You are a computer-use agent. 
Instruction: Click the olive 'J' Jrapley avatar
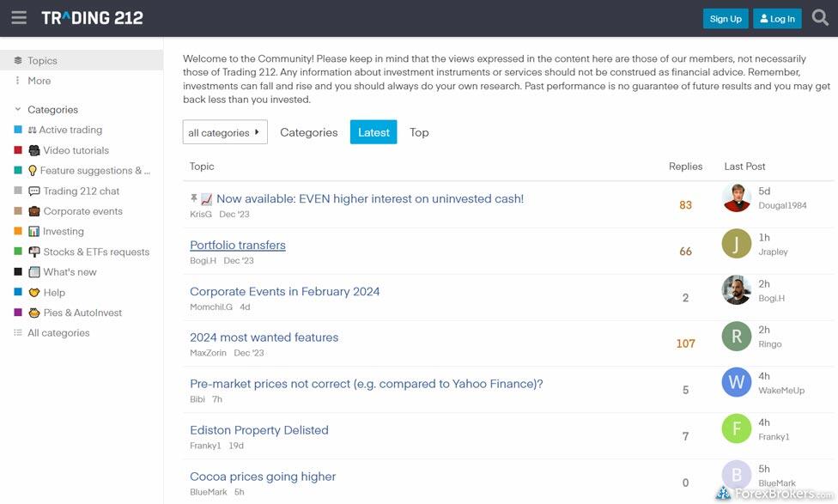(737, 244)
